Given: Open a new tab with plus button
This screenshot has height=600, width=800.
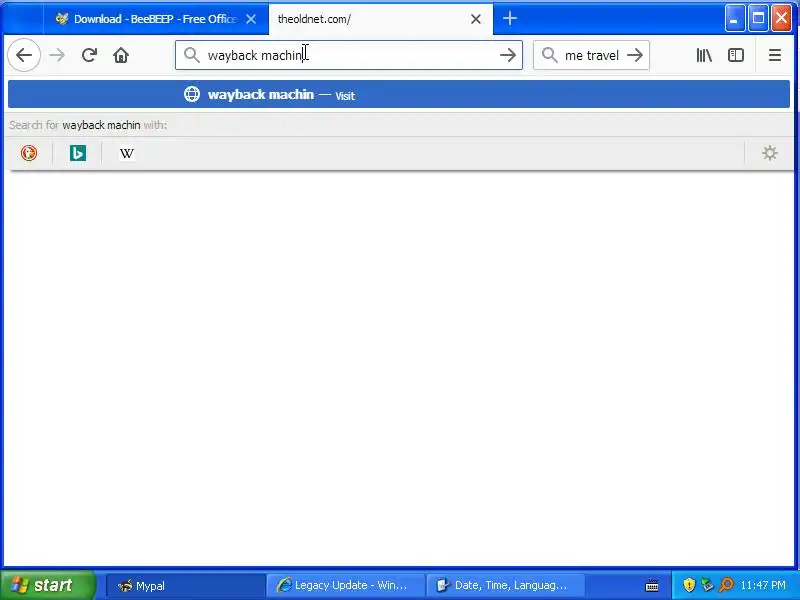Looking at the screenshot, I should click(x=510, y=19).
